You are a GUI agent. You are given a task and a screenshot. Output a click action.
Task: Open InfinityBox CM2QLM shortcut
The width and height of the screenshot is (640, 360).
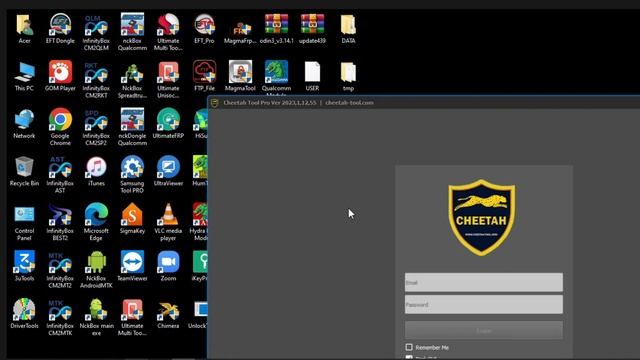point(96,25)
